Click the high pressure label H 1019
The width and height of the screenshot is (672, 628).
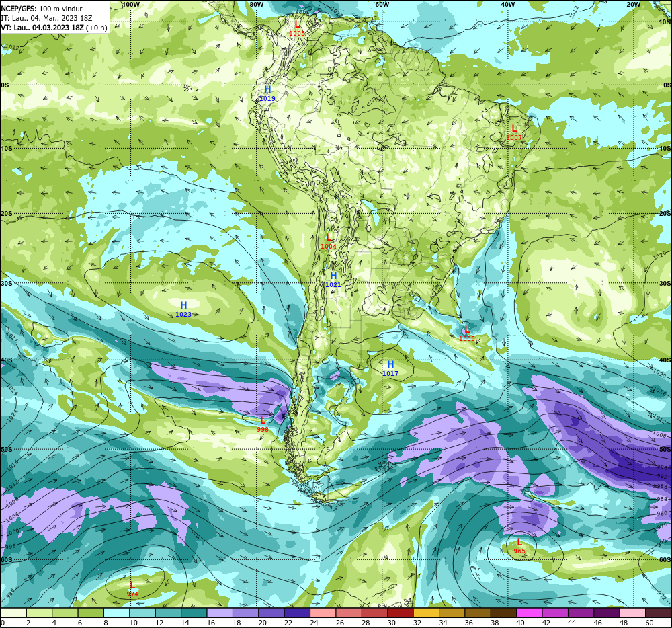tap(267, 93)
